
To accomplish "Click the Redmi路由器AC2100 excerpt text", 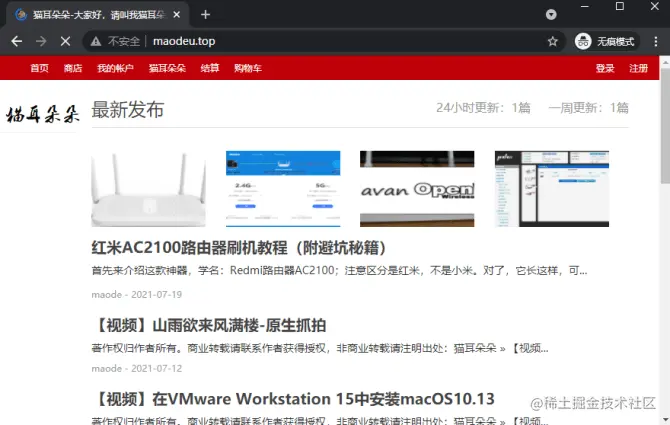I will coord(339,270).
